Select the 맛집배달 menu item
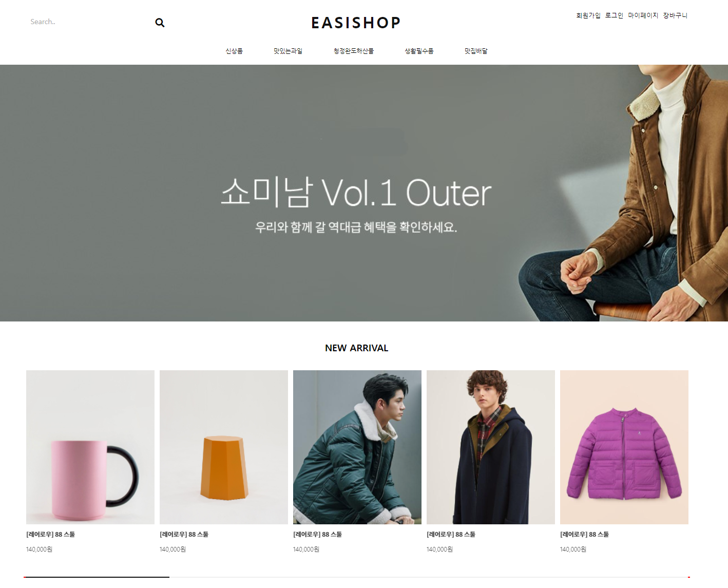728x588 pixels. tap(476, 51)
